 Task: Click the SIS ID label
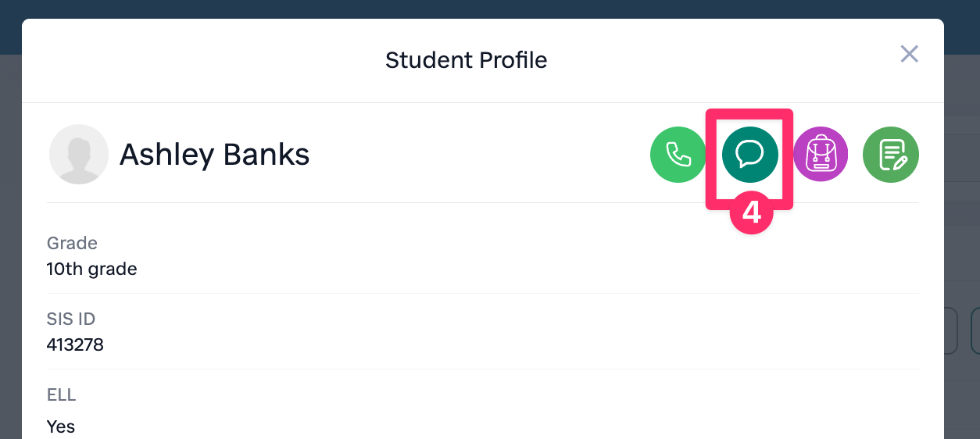[70, 319]
